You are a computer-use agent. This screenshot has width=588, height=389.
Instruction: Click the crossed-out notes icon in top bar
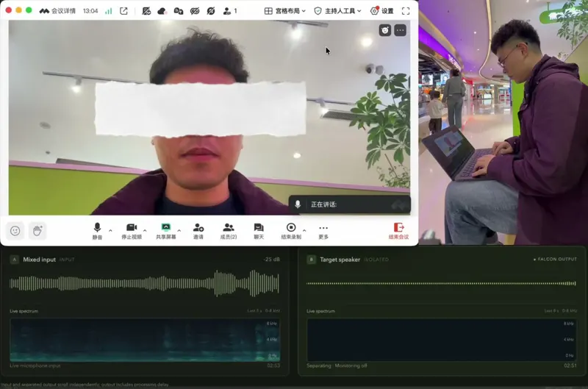point(146,11)
